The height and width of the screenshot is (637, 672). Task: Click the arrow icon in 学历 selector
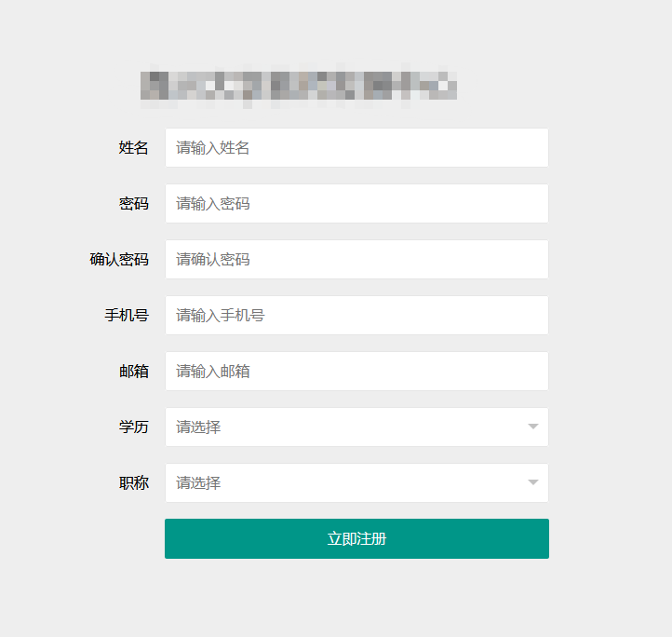[x=533, y=427]
